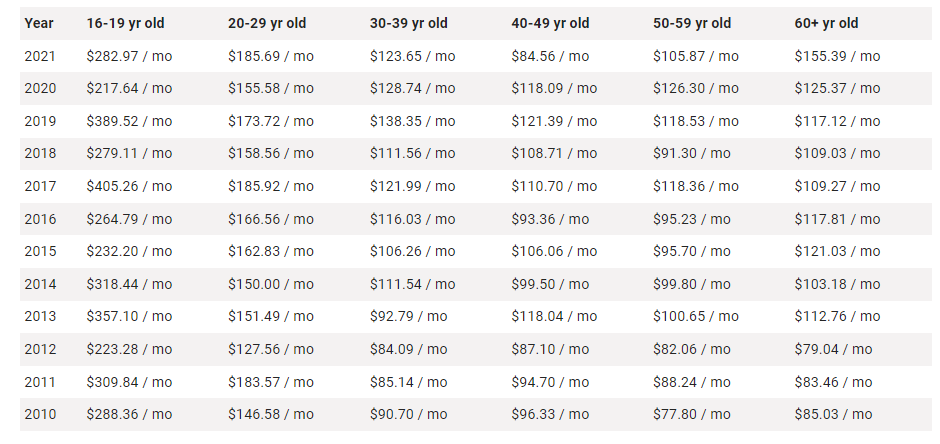
Task: Select the $84.56 / mo cell
Action: pos(550,56)
